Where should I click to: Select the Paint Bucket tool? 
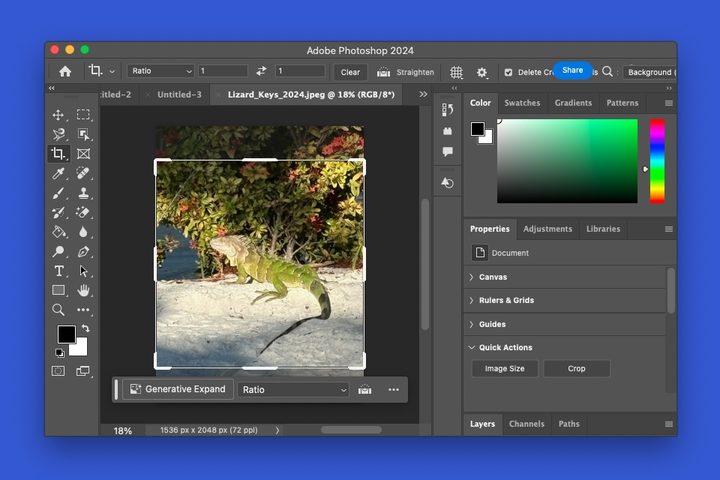coord(58,232)
